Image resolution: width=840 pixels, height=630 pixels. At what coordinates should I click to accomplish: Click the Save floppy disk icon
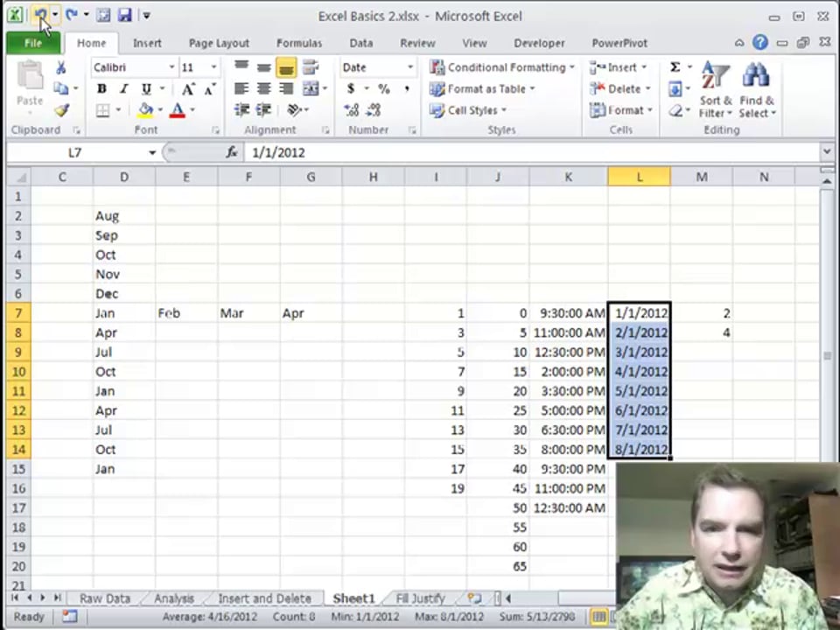pos(124,15)
